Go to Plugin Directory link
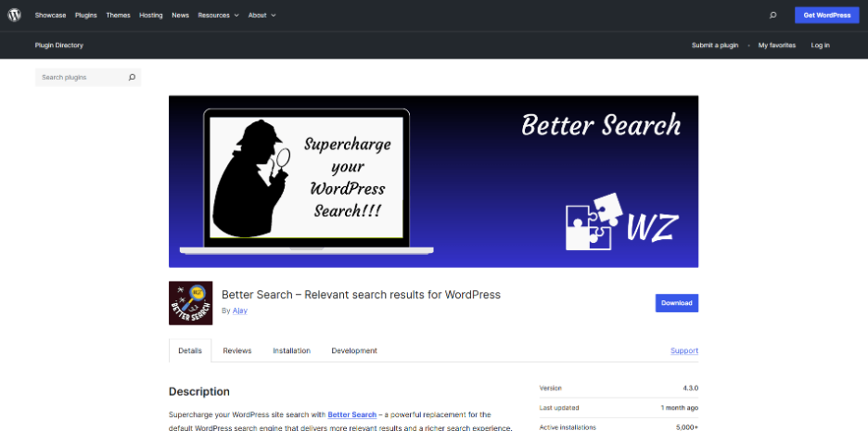This screenshot has width=868, height=431. (58, 45)
